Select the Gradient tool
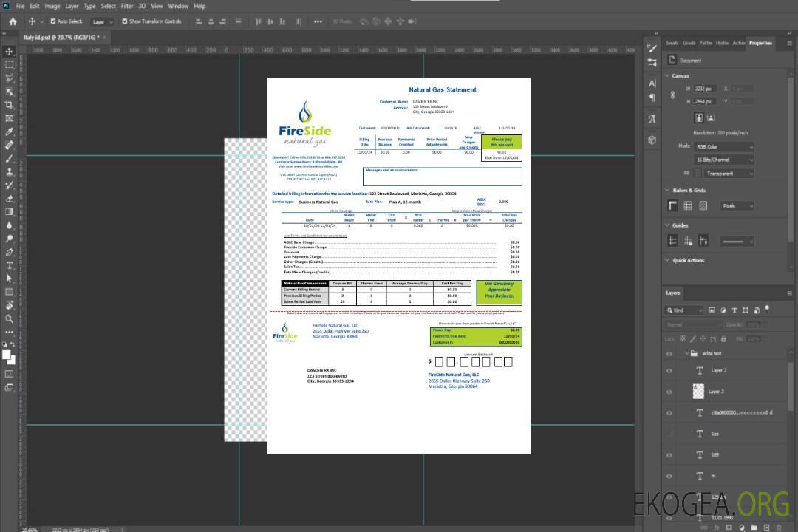This screenshot has width=798, height=532. pos(9,212)
